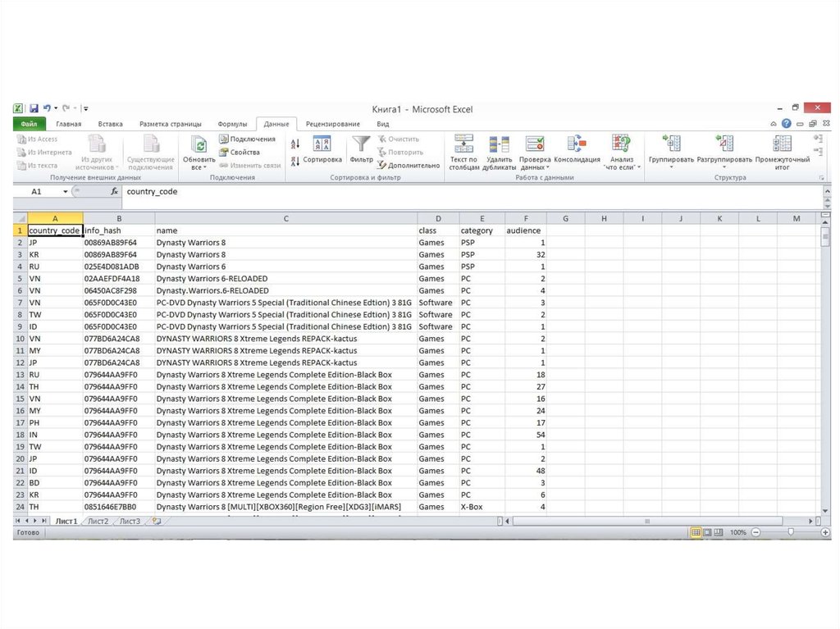Screen dimensions: 840x629
Task: Open Text to Columns tool
Action: coord(463,144)
